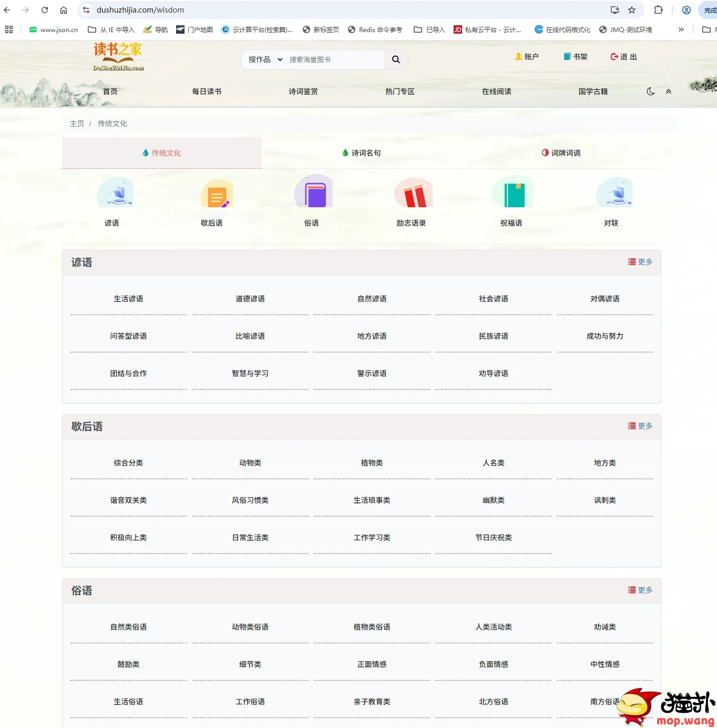Click the green 祝福语 notebook icon
Image resolution: width=717 pixels, height=728 pixels.
click(513, 193)
